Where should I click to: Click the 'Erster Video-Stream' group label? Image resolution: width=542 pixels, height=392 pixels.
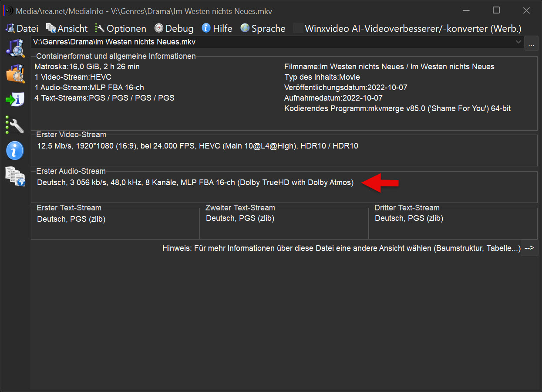coord(71,135)
